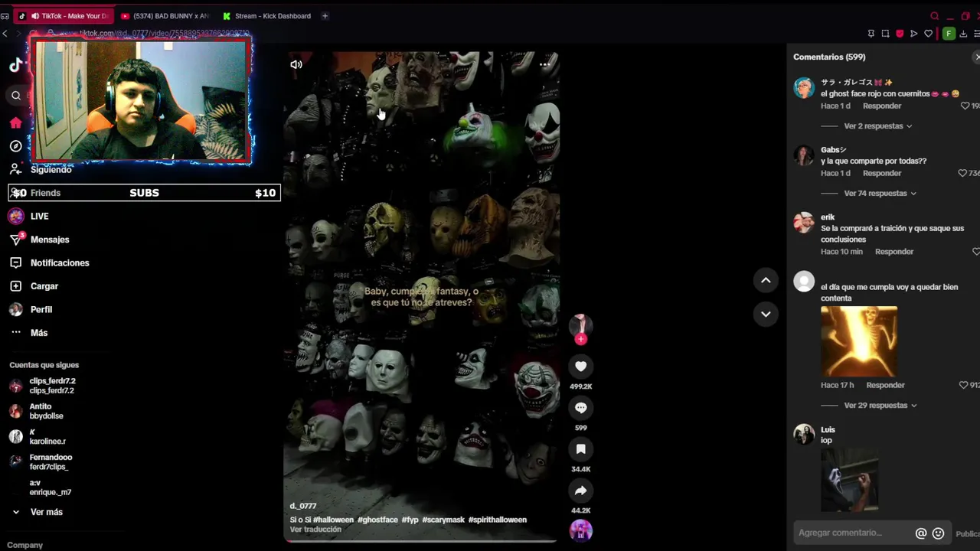This screenshot has height=551, width=980.
Task: Open followed account clips_ferdr7.2
Action: [x=53, y=386]
